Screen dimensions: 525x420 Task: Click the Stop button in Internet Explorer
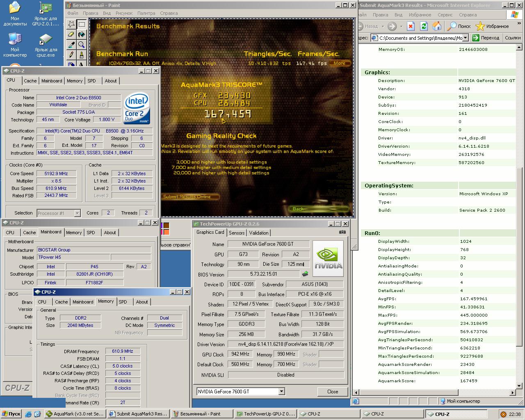(x=411, y=26)
